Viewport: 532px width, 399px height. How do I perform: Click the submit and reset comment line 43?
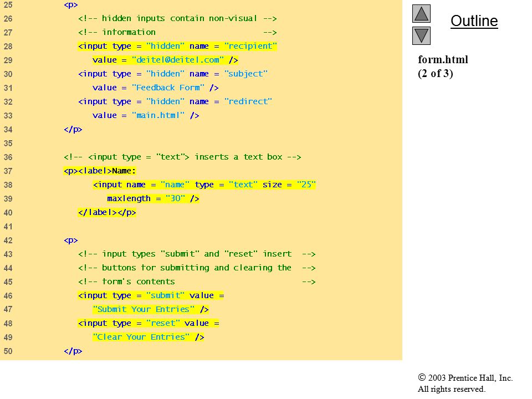tap(197, 254)
